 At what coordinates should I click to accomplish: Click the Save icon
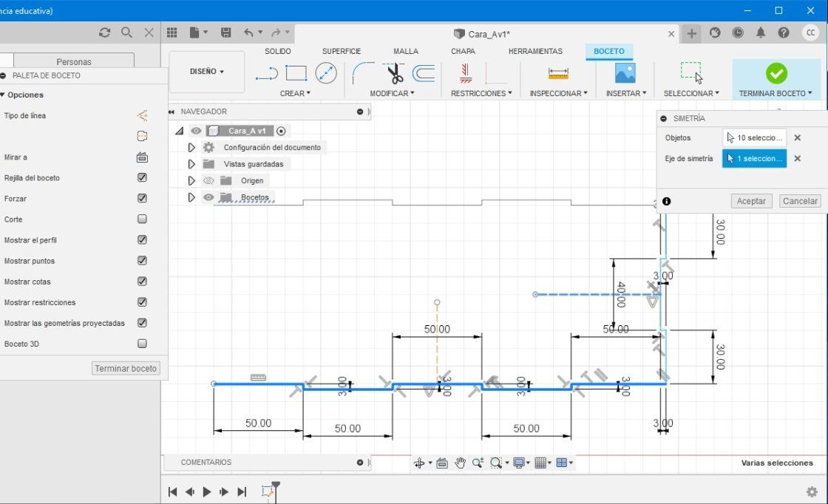225,33
